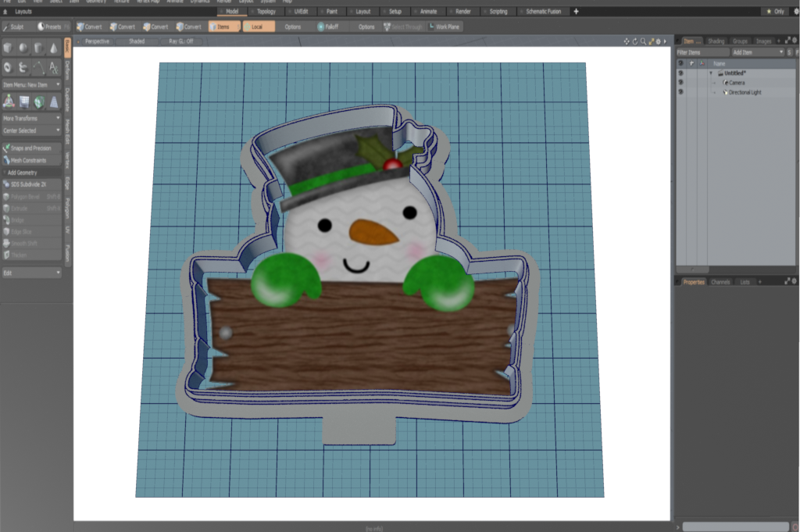Collapse the Untitled scene tree
This screenshot has width=800, height=532.
tap(711, 73)
